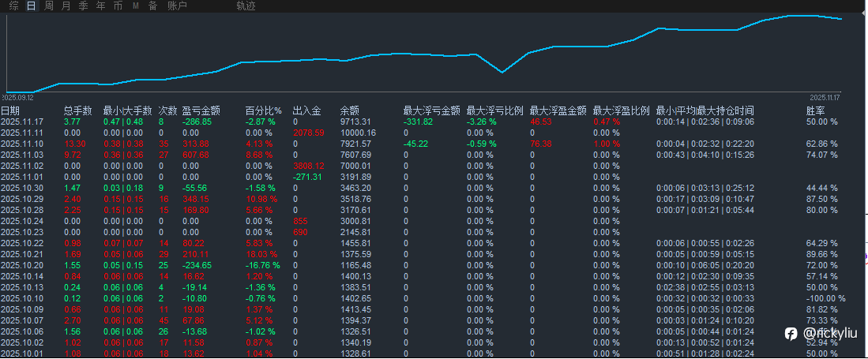Sort by the 总手数 column header

pos(78,110)
